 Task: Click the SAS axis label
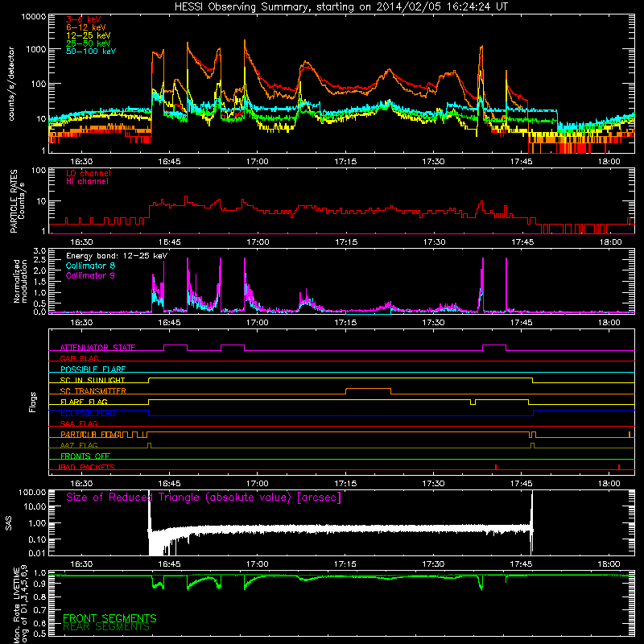9,522
